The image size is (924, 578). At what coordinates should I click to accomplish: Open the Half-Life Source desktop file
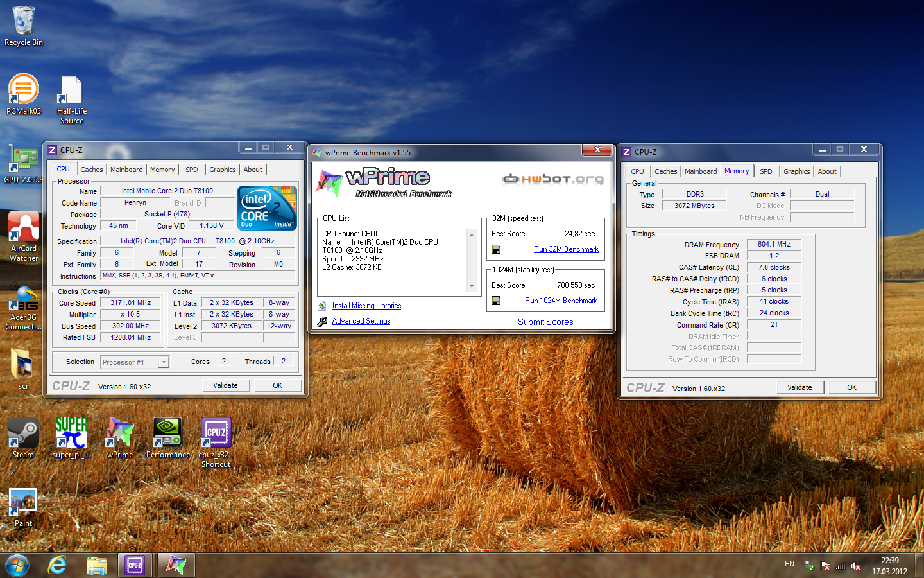[x=71, y=100]
